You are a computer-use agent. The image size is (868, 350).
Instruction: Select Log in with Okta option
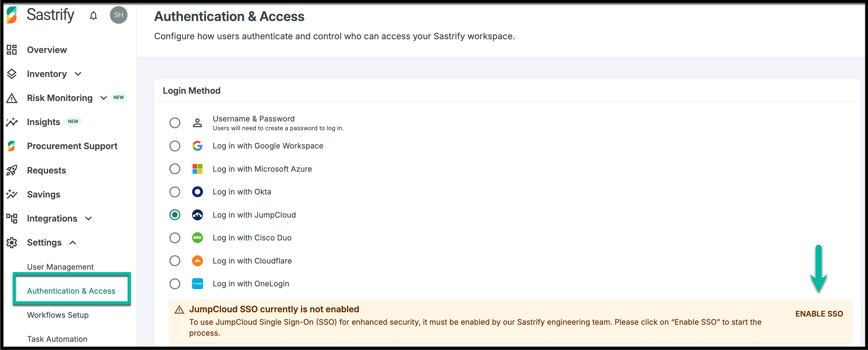click(175, 192)
